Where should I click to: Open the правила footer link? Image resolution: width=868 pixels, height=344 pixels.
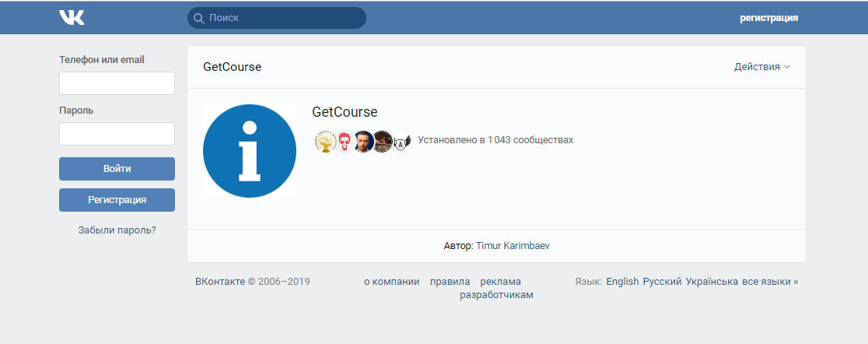pyautogui.click(x=450, y=282)
